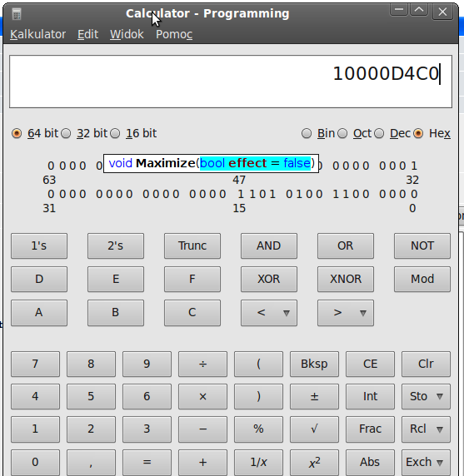
Task: Click the division ÷ button
Action: tap(202, 364)
